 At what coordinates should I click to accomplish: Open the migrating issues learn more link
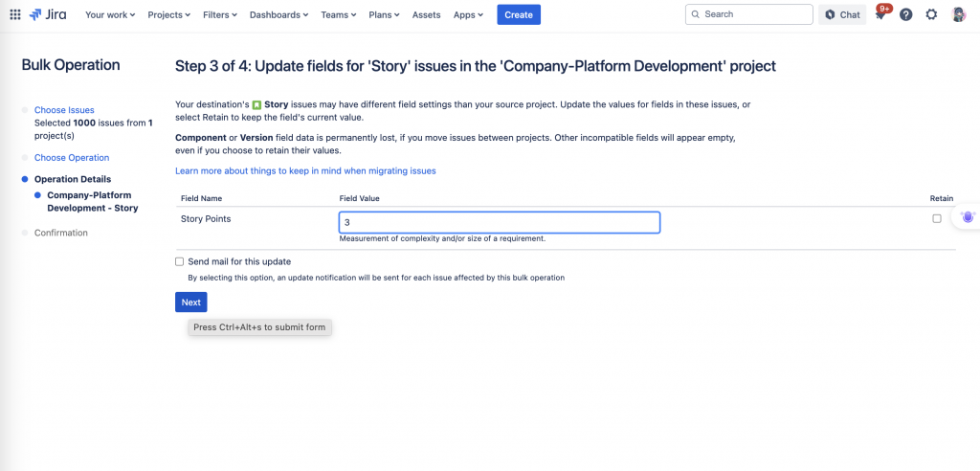[305, 170]
